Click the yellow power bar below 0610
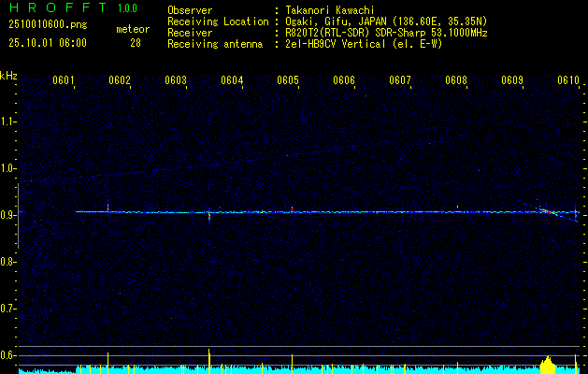The height and width of the screenshot is (374, 588). (x=575, y=364)
